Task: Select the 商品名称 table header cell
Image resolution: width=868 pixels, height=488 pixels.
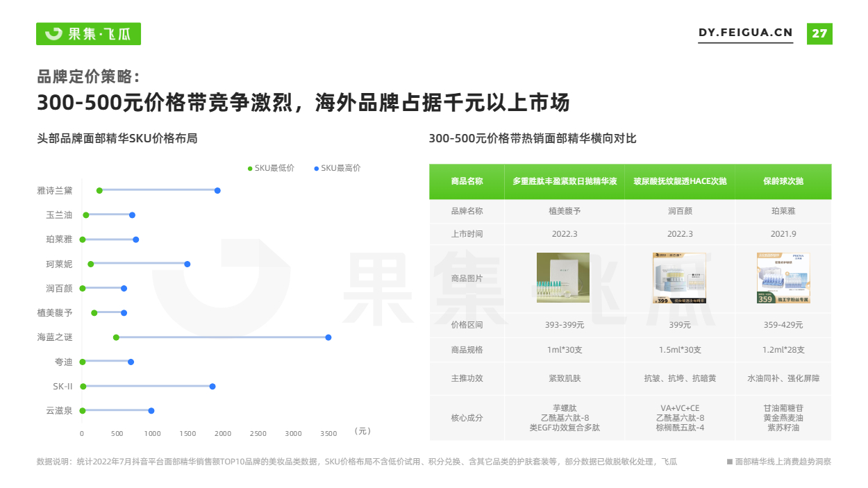Action: (467, 181)
